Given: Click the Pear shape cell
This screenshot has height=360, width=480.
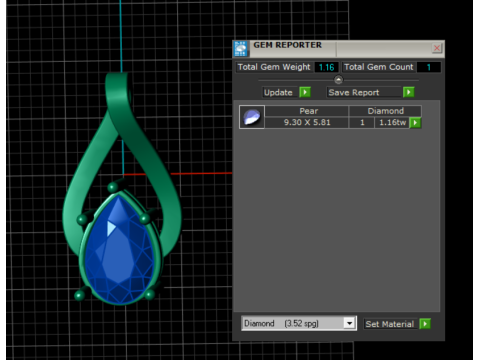Looking at the screenshot, I should click(307, 111).
